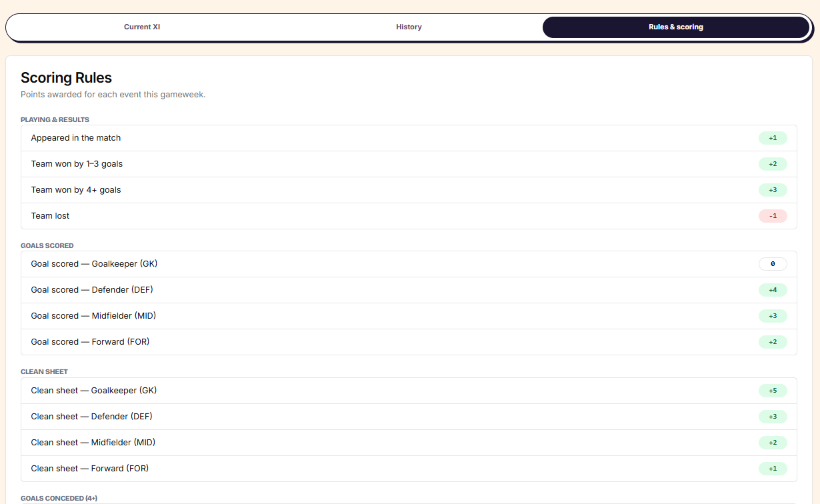Viewport: 820px width, 504px height.
Task: Click the +2 badge for Forward goal scored
Action: tap(773, 342)
